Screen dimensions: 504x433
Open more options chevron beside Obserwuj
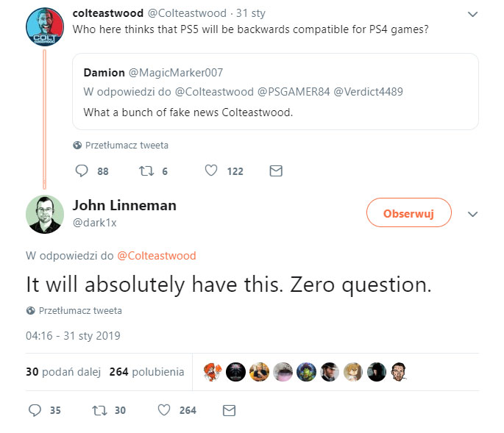[x=473, y=214]
